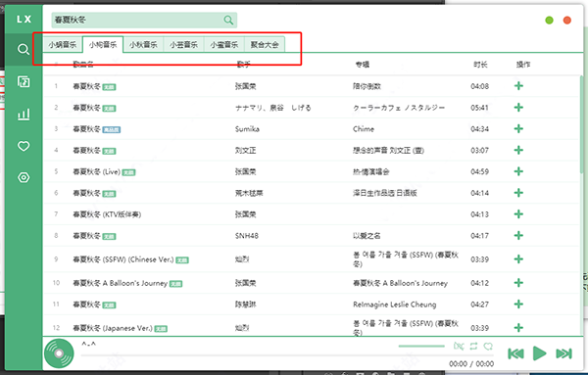
Task: Toggle the loop playback mode icon
Action: click(x=473, y=347)
